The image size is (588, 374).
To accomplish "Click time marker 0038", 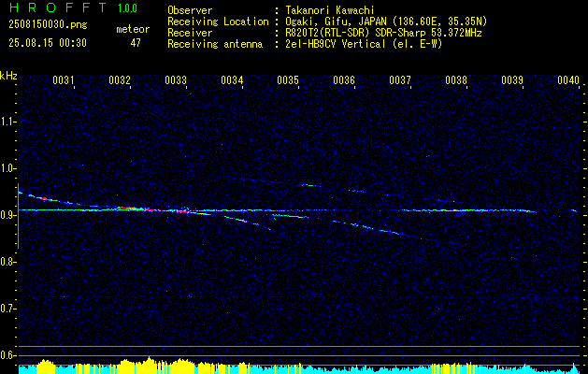I will [456, 79].
